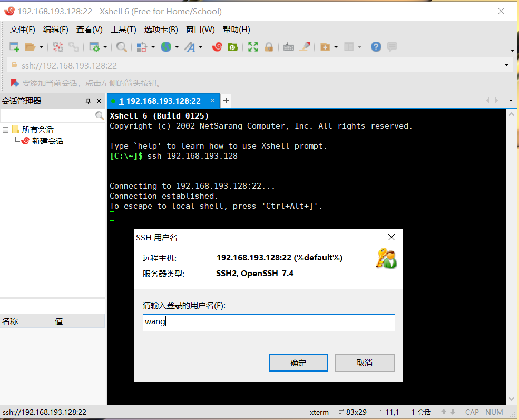The width and height of the screenshot is (519, 420).
Task: Click the globe encoding icon
Action: coord(166,47)
